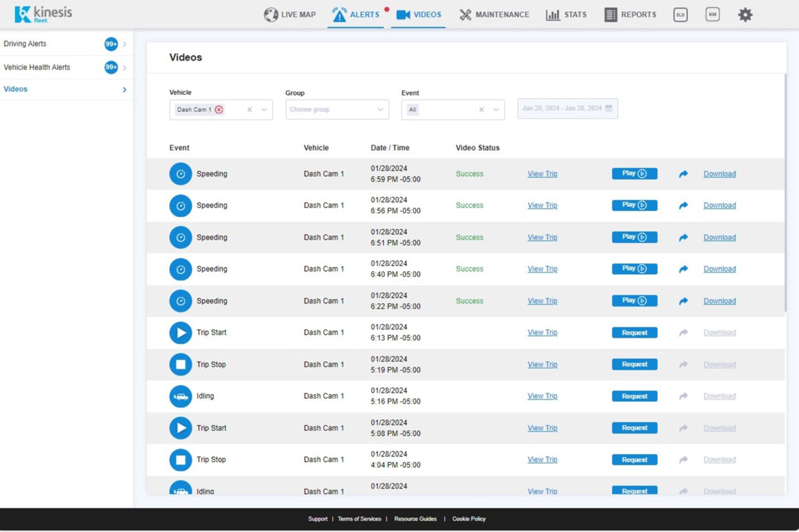The image size is (799, 532).
Task: Open the Live Map tab
Action: pyautogui.click(x=290, y=15)
